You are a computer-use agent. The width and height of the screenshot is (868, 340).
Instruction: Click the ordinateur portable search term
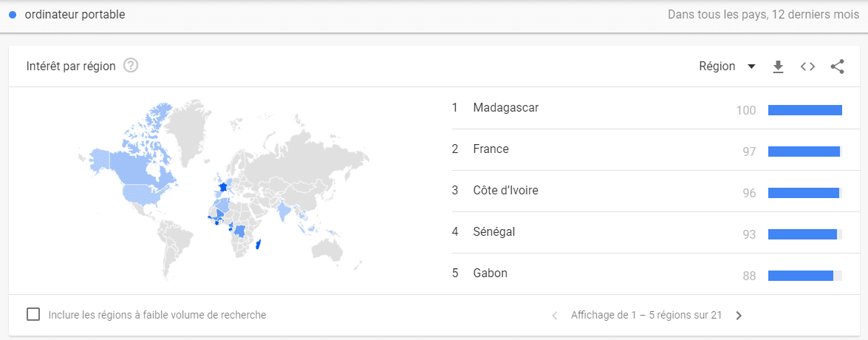[x=75, y=15]
